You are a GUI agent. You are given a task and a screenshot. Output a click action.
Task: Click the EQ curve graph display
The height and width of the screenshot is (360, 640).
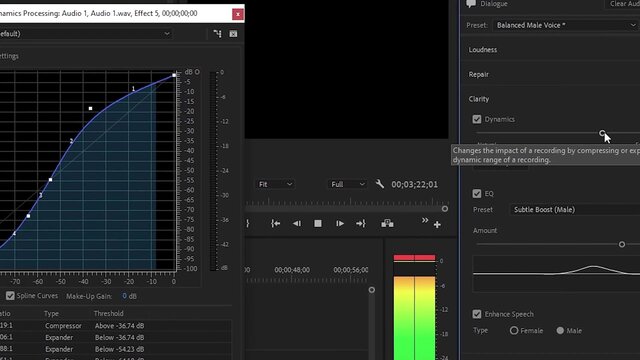pyautogui.click(x=556, y=274)
